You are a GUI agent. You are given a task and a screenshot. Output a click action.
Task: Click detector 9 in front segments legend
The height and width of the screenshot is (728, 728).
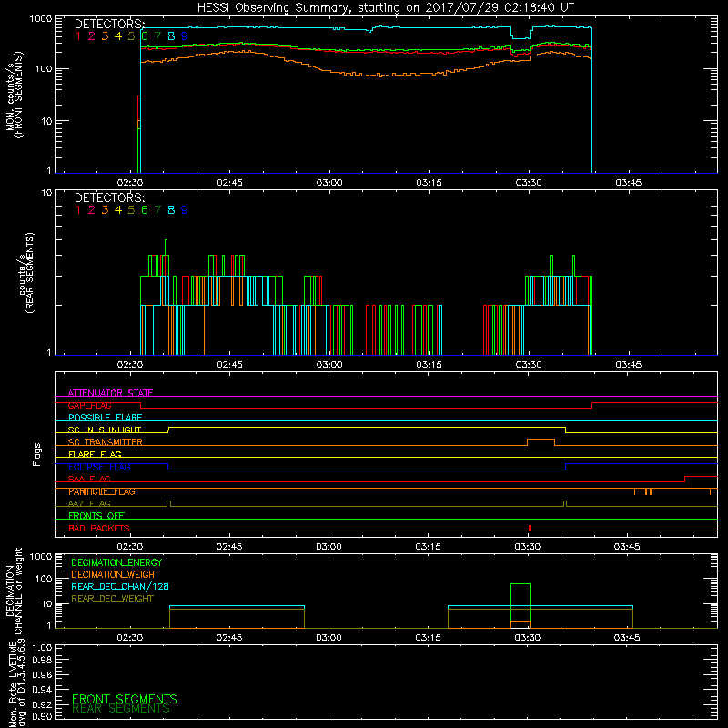(185, 35)
